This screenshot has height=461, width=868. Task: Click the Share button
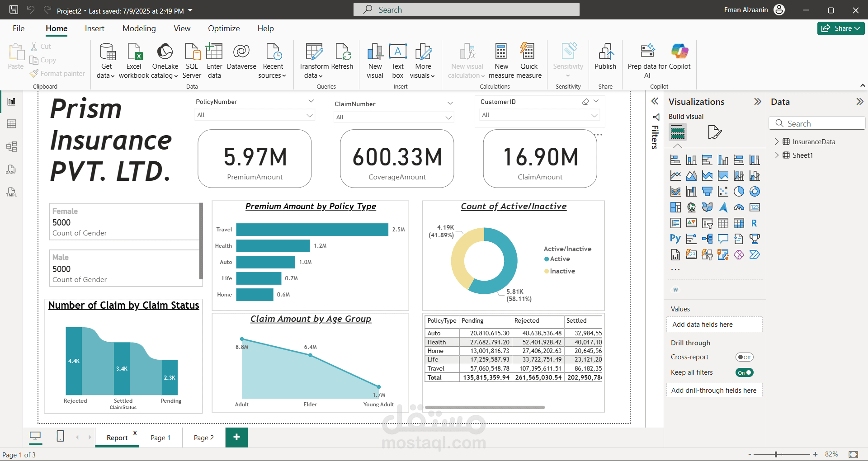840,28
